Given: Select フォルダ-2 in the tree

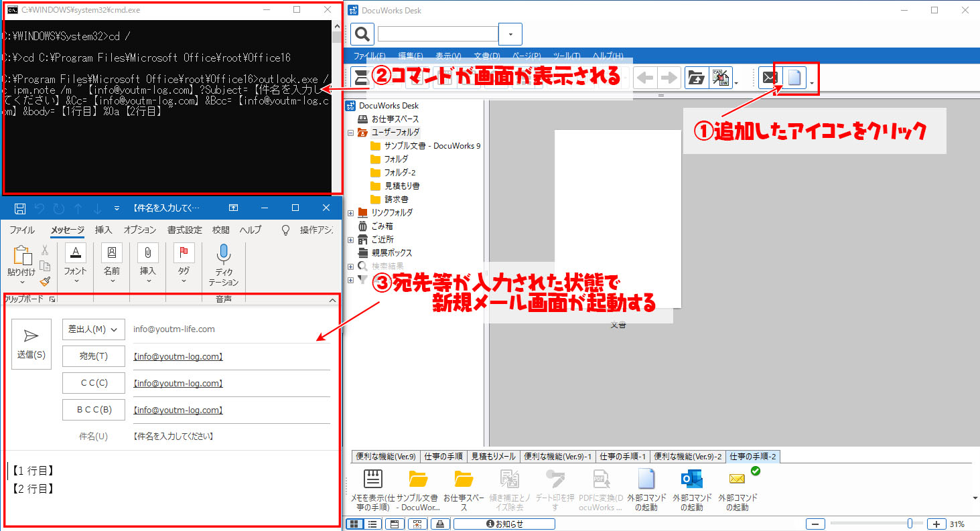Looking at the screenshot, I should click(x=400, y=172).
